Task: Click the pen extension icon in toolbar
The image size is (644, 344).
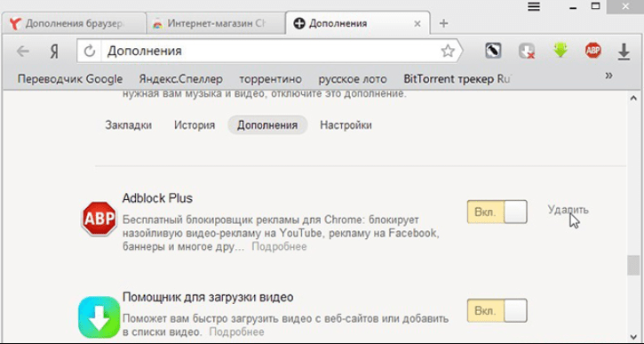Action: [x=493, y=51]
